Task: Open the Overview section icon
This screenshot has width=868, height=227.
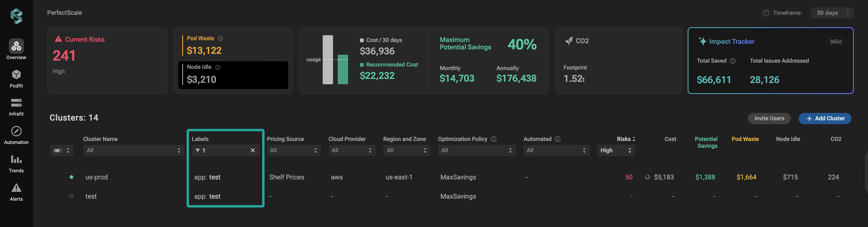Action: coord(16,46)
